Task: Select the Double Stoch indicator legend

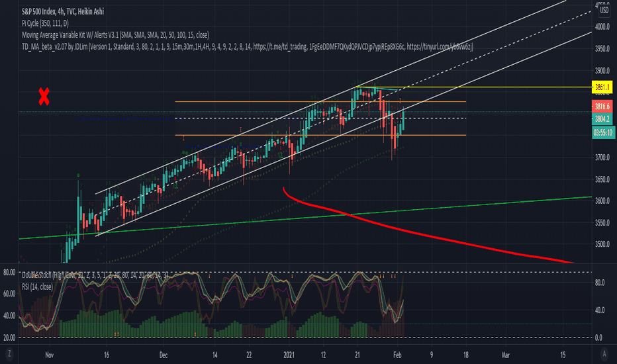Action: [x=95, y=275]
